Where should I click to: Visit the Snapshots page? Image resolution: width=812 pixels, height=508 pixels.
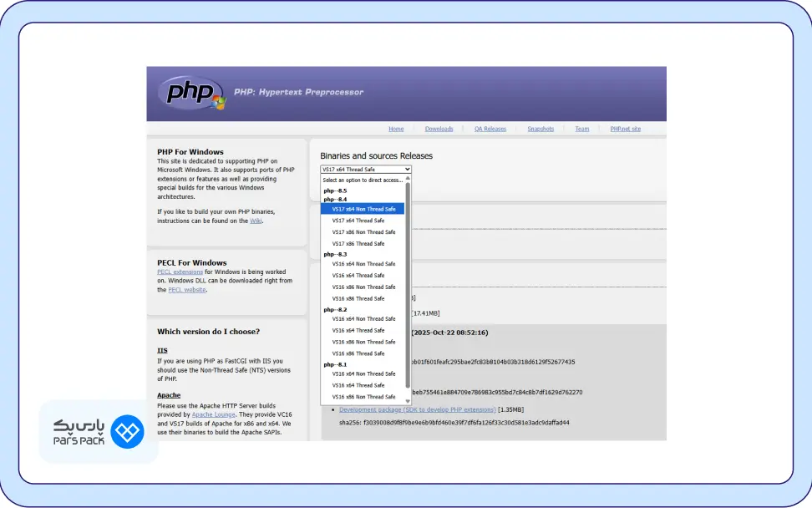(541, 129)
